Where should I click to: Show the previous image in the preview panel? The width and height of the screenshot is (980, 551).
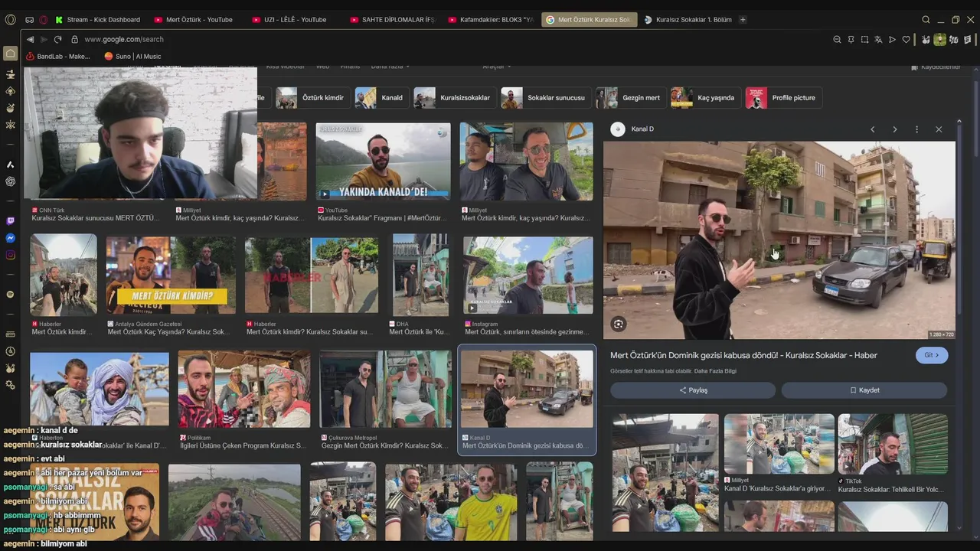tap(872, 129)
